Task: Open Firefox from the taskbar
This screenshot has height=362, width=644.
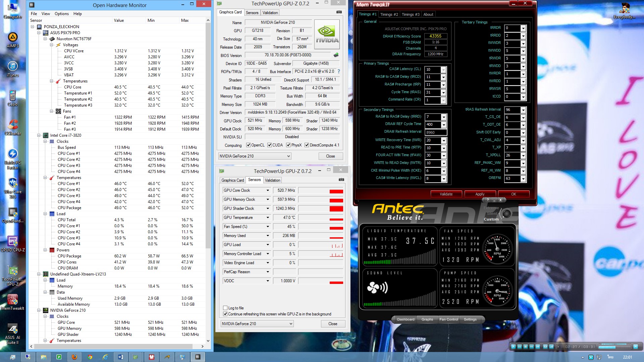Action: tap(74, 357)
